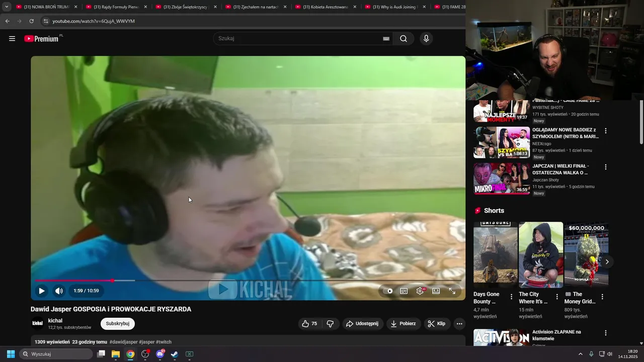Image resolution: width=644 pixels, height=362 pixels.
Task: Open options for The City short
Action: pos(557,297)
